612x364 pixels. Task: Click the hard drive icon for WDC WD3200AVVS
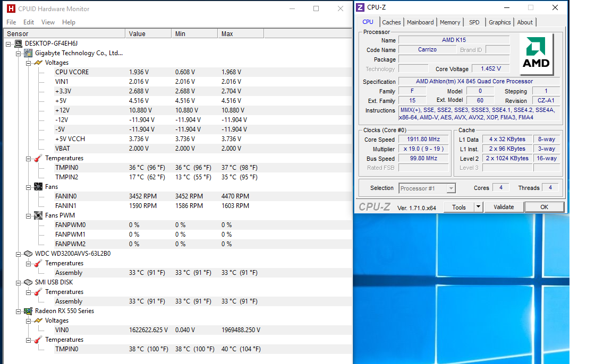[x=28, y=254]
